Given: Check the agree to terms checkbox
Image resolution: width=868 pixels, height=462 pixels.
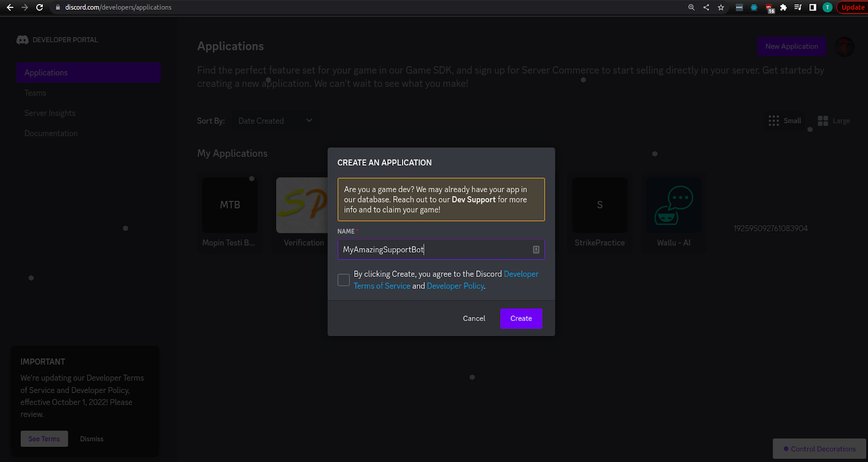Looking at the screenshot, I should tap(343, 280).
